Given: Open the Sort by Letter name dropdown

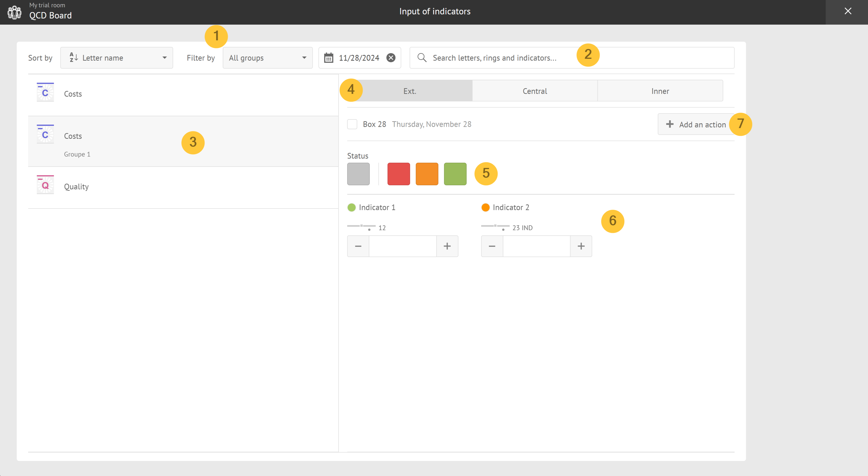Looking at the screenshot, I should pos(117,58).
